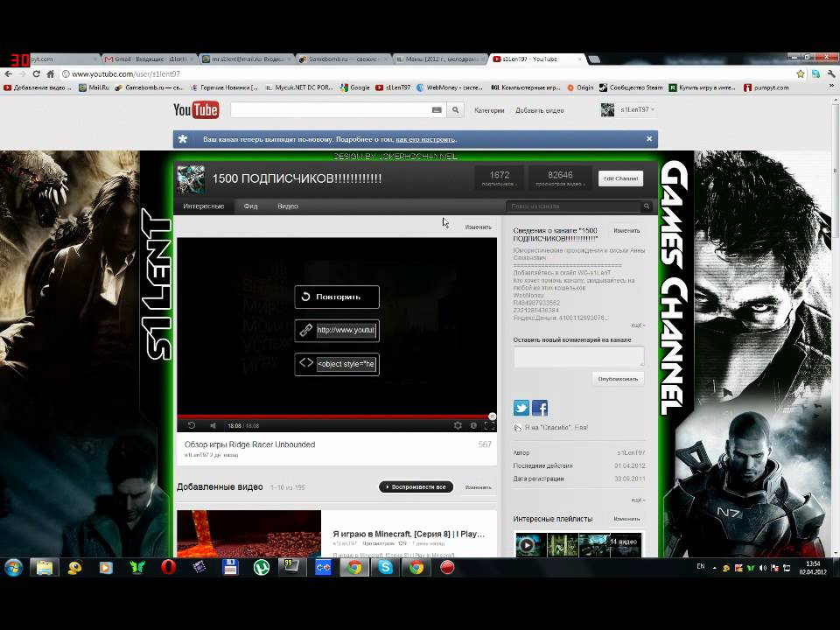Open the new tab button
Image resolution: width=840 pixels, height=630 pixels.
coord(593,59)
